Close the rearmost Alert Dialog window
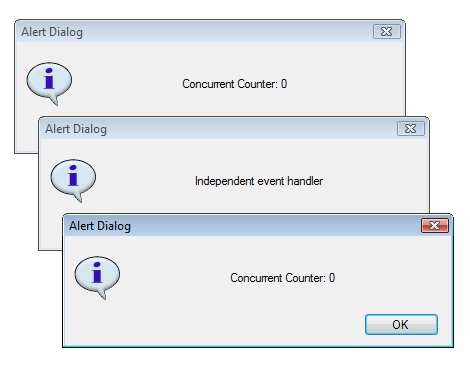The height and width of the screenshot is (370, 470). coord(387,32)
